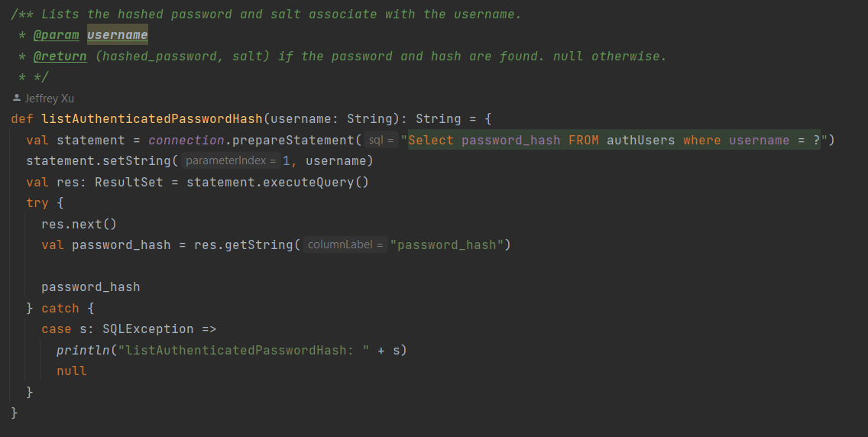The height and width of the screenshot is (437, 868).
Task: Click the @param tag in the doc comment
Action: click(x=56, y=35)
